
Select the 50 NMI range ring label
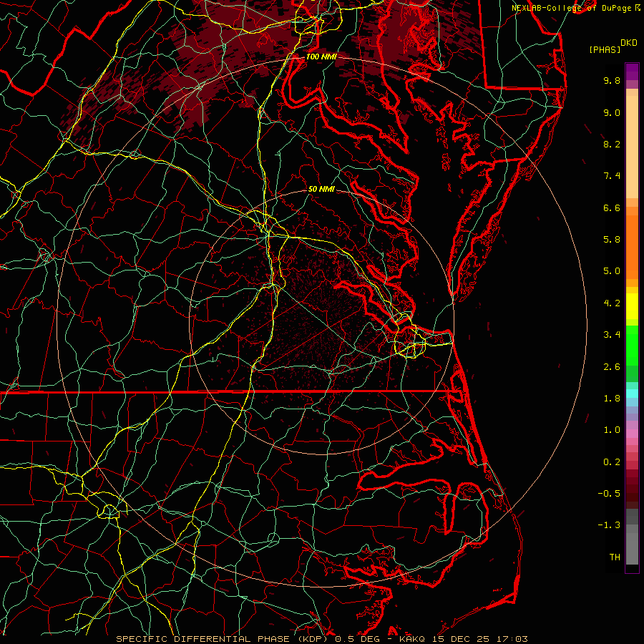coord(321,189)
